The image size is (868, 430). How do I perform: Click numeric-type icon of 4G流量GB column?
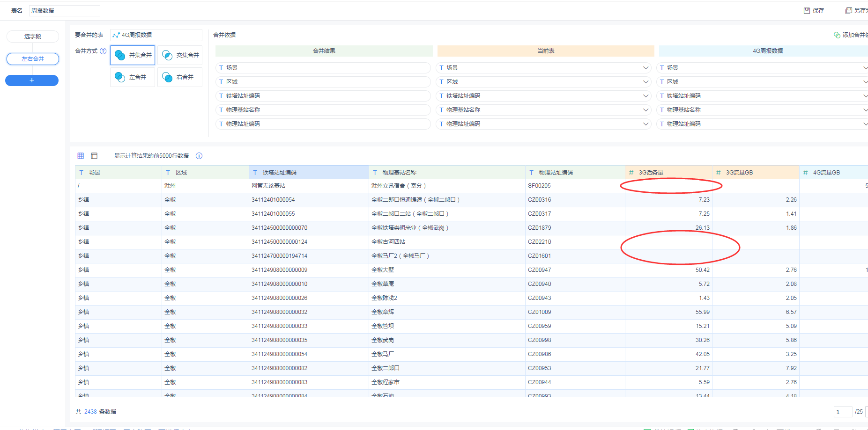805,173
